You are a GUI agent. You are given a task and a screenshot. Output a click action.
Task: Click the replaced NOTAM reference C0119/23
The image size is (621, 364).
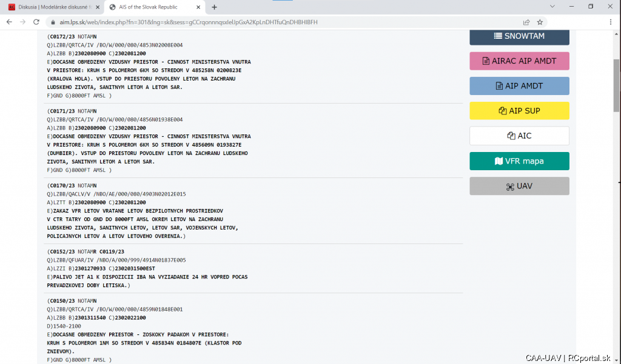click(112, 251)
